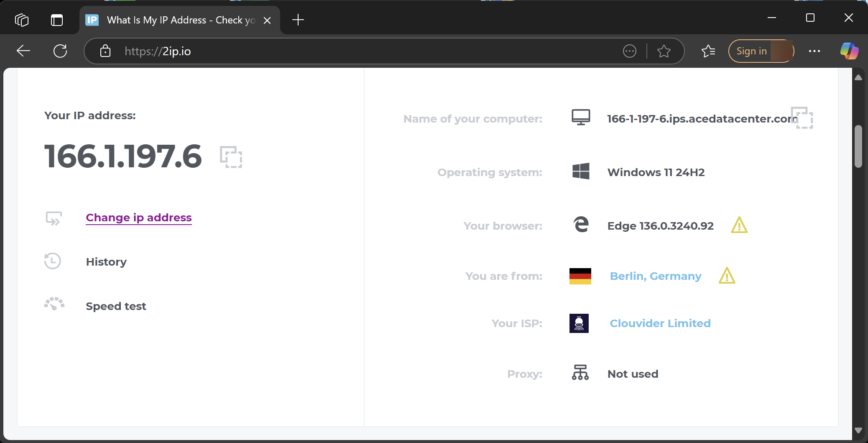This screenshot has width=868, height=443.
Task: Start the Speed test
Action: [116, 306]
